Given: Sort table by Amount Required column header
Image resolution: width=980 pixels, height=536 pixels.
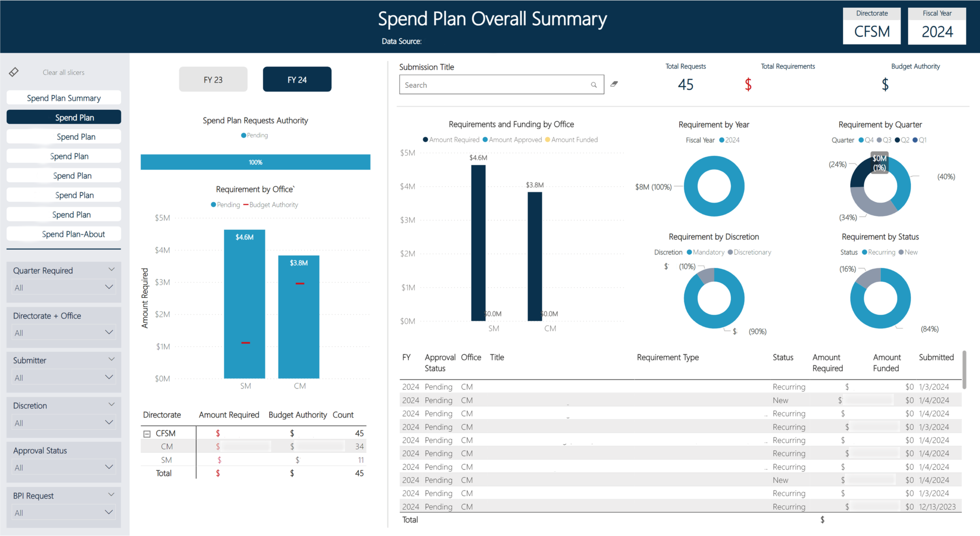Looking at the screenshot, I should pos(827,363).
